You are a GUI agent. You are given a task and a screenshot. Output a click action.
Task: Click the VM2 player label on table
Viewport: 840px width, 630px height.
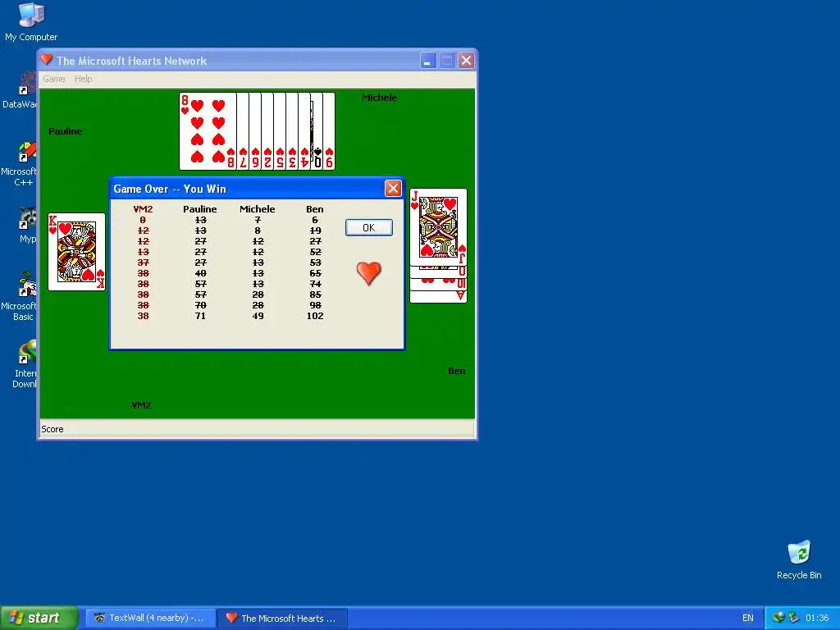141,405
